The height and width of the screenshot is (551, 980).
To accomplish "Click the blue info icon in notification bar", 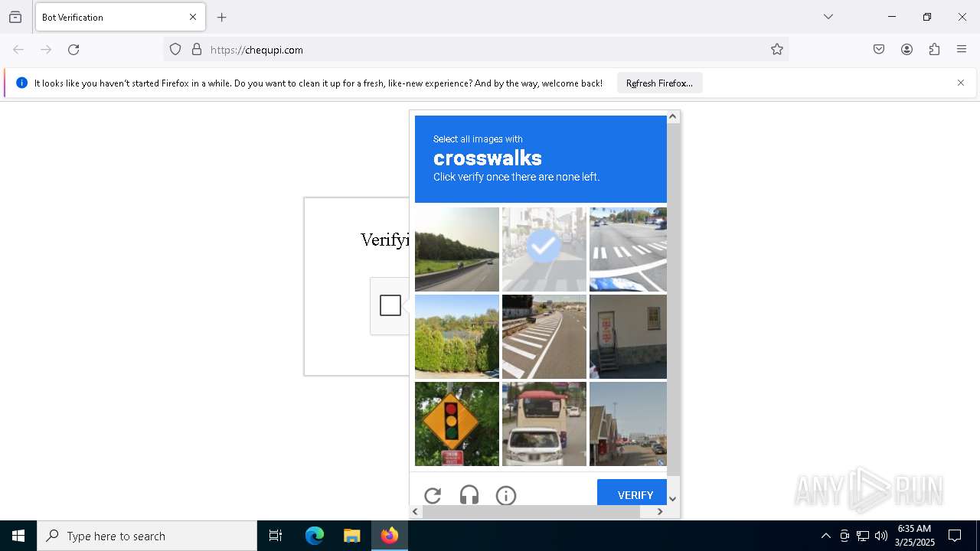I will (x=21, y=83).
